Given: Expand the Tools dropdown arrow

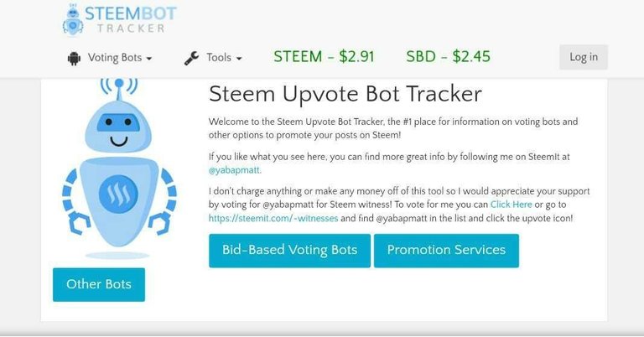Looking at the screenshot, I should [x=239, y=59].
